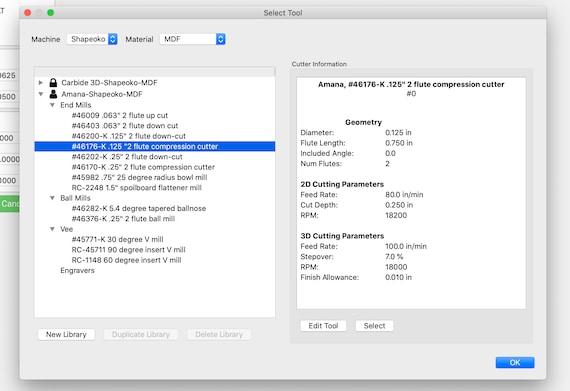Click the red close window button
The height and width of the screenshot is (391, 570).
[x=27, y=13]
